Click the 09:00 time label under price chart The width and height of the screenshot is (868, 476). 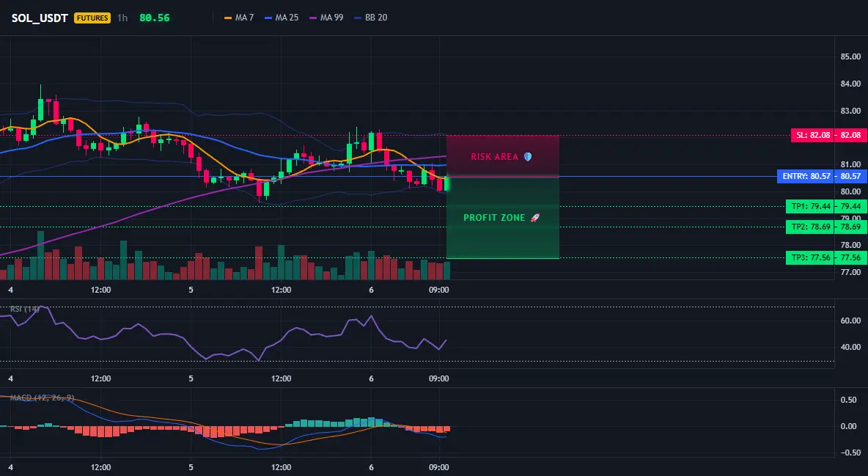coord(438,290)
